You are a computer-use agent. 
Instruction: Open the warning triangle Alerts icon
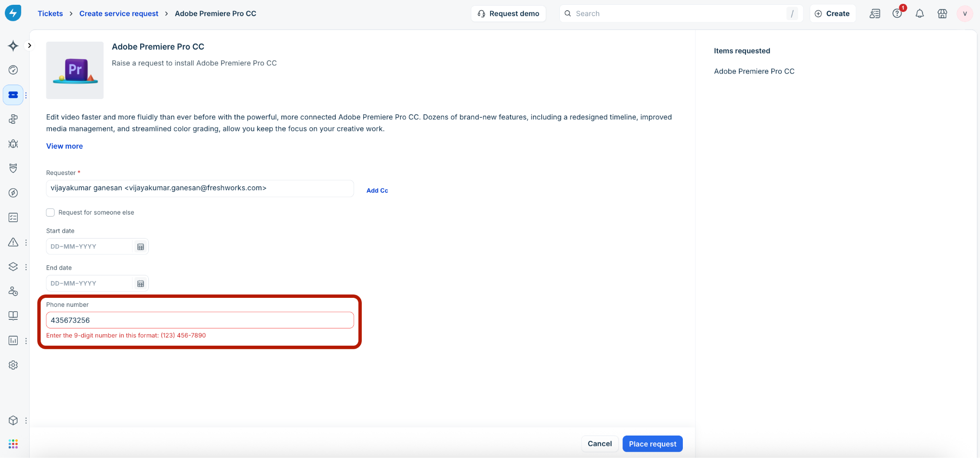[13, 242]
